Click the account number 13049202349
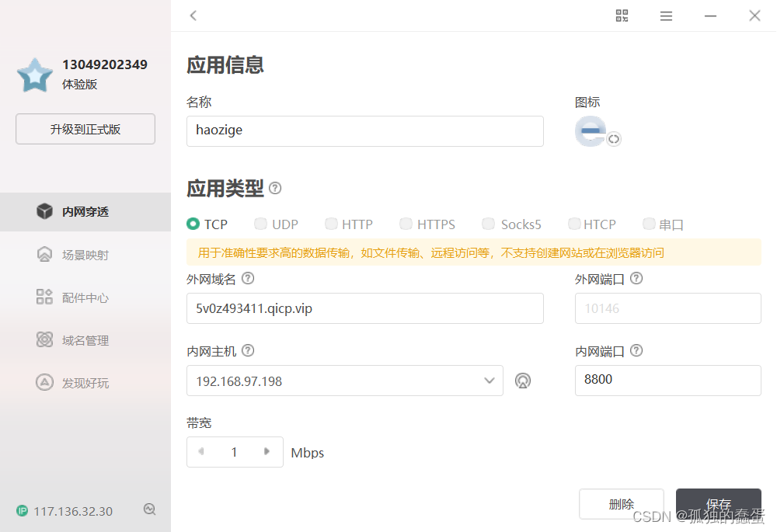 (x=105, y=64)
